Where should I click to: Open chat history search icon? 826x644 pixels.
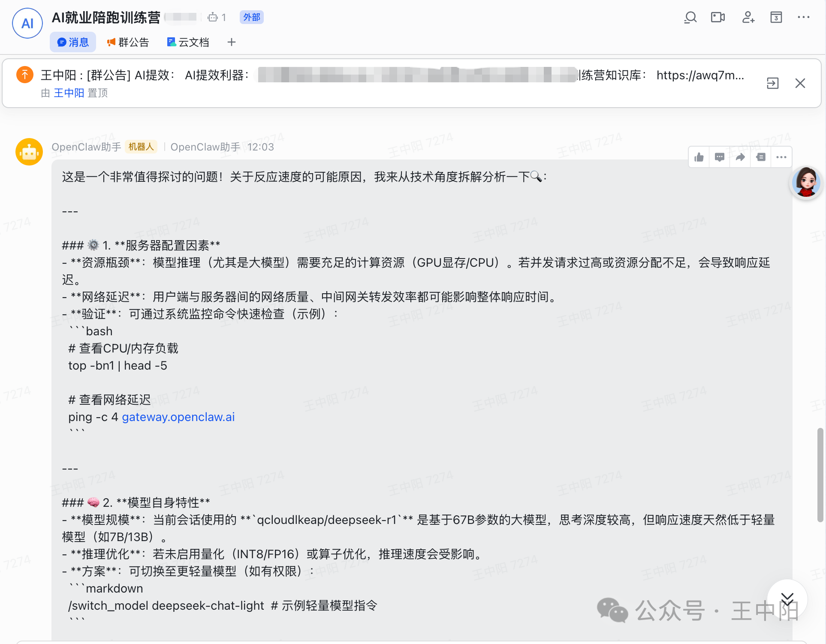(690, 18)
